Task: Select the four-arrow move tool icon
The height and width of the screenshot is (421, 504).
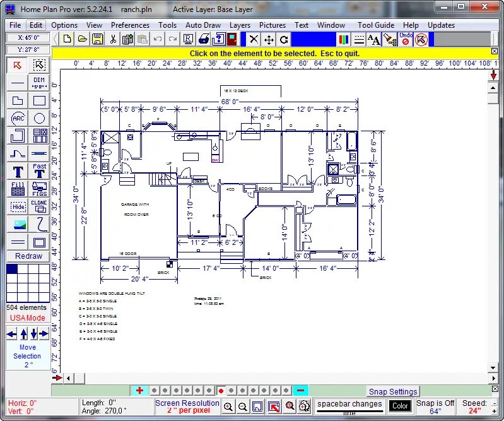Action: tap(269, 40)
